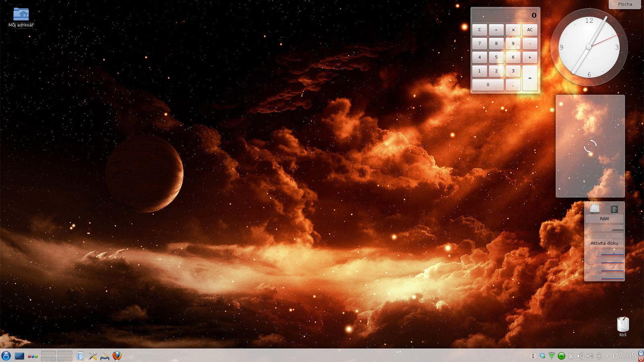This screenshot has width=644, height=362.
Task: Click the calculator 9 key
Action: pos(513,43)
